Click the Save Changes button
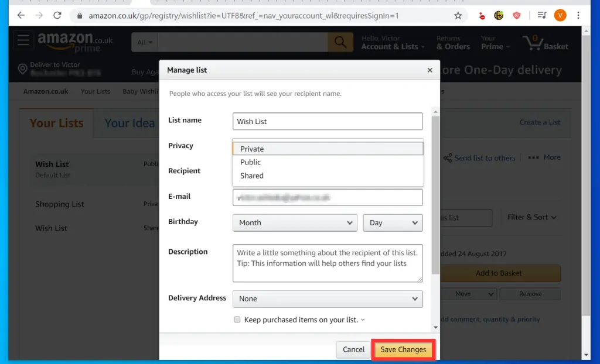Image resolution: width=600 pixels, height=364 pixels. coord(403,349)
